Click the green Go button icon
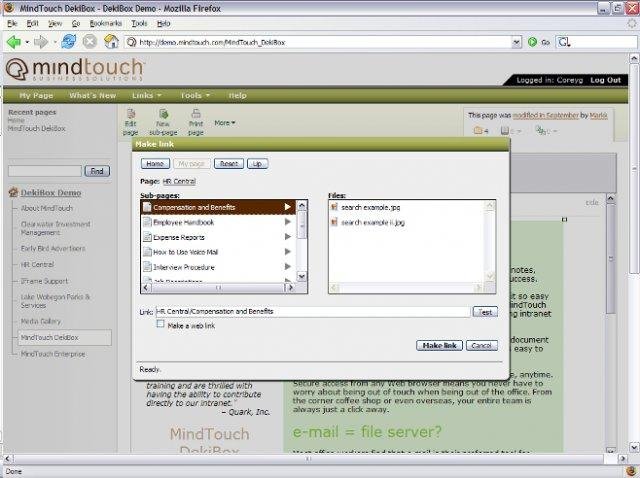 (532, 42)
